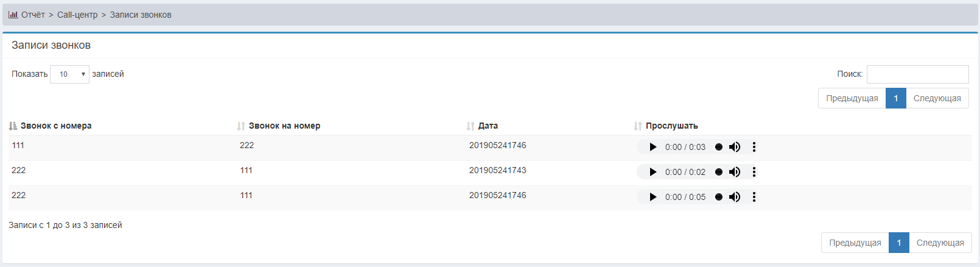The image size is (980, 267).
Task: Sort the table by "Дата" column
Action: (488, 126)
